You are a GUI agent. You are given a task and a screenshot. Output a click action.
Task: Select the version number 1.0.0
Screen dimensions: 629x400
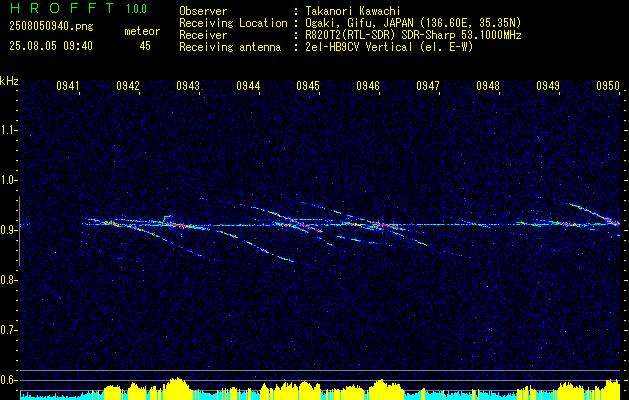[x=136, y=9]
